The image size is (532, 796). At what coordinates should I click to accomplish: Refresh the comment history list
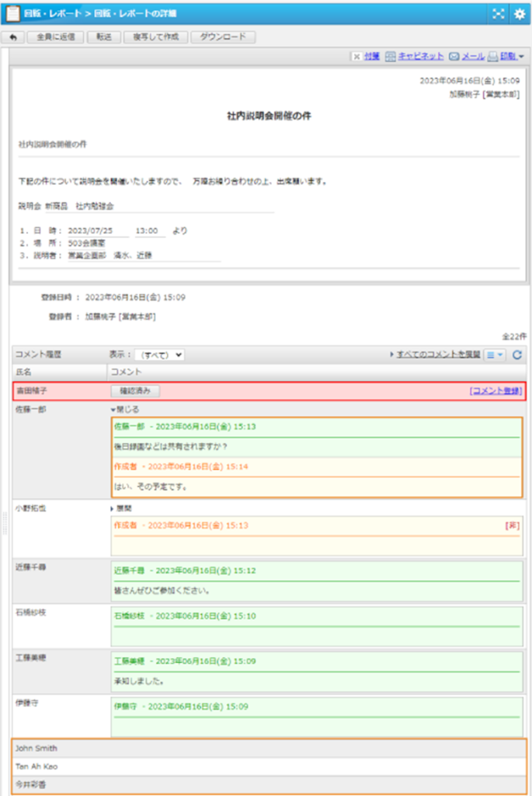517,354
